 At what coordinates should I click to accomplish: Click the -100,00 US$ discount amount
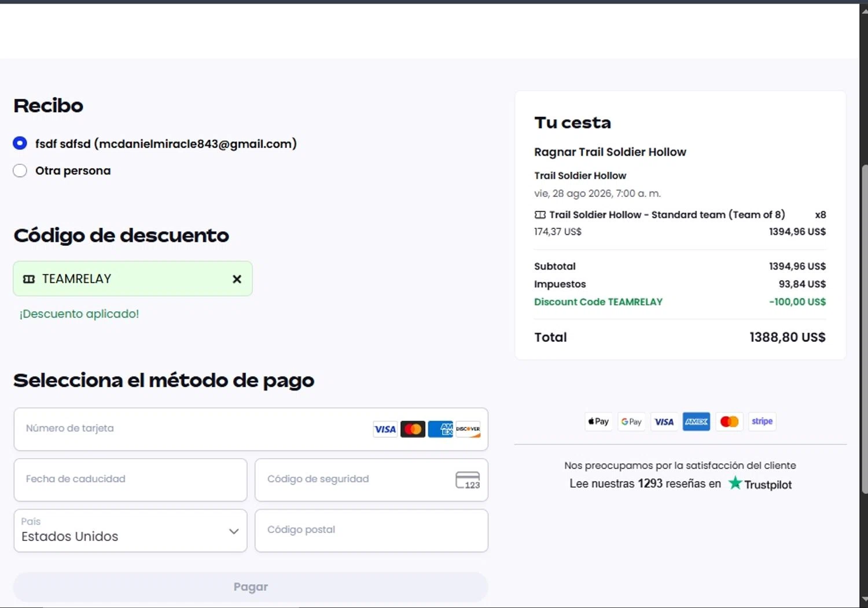[x=797, y=302]
